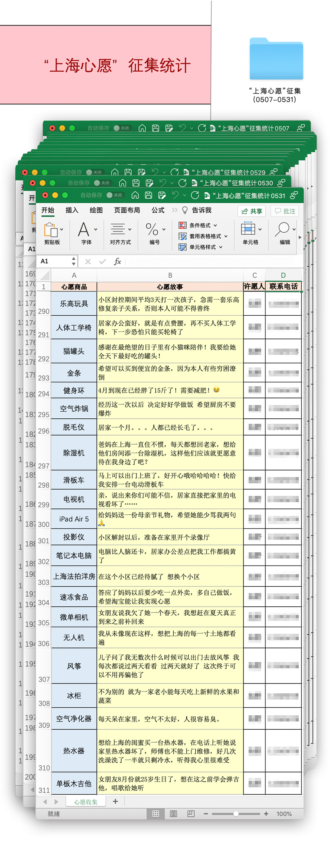Screen dimensions: 331x868
Task: Click the Font (字体) ribbon icon
Action: tap(84, 230)
